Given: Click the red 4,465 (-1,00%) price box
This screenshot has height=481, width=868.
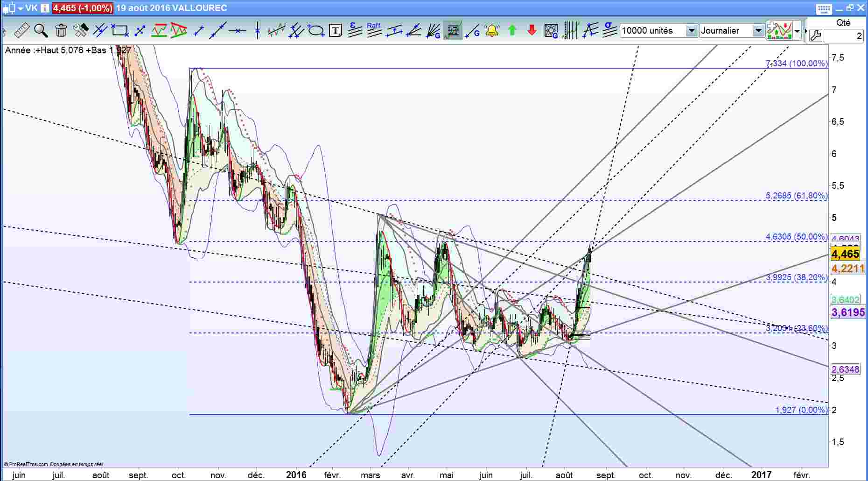Looking at the screenshot, I should click(x=82, y=8).
